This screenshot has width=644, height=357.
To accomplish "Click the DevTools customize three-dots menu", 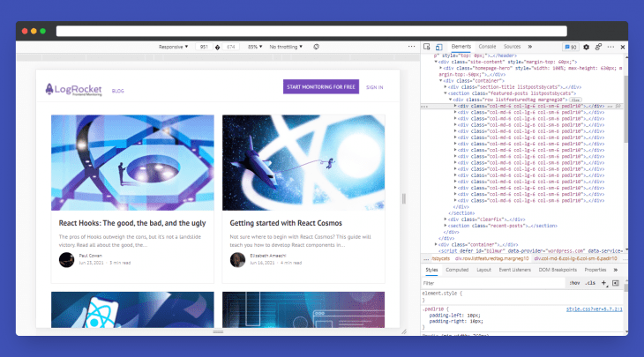I will 610,47.
